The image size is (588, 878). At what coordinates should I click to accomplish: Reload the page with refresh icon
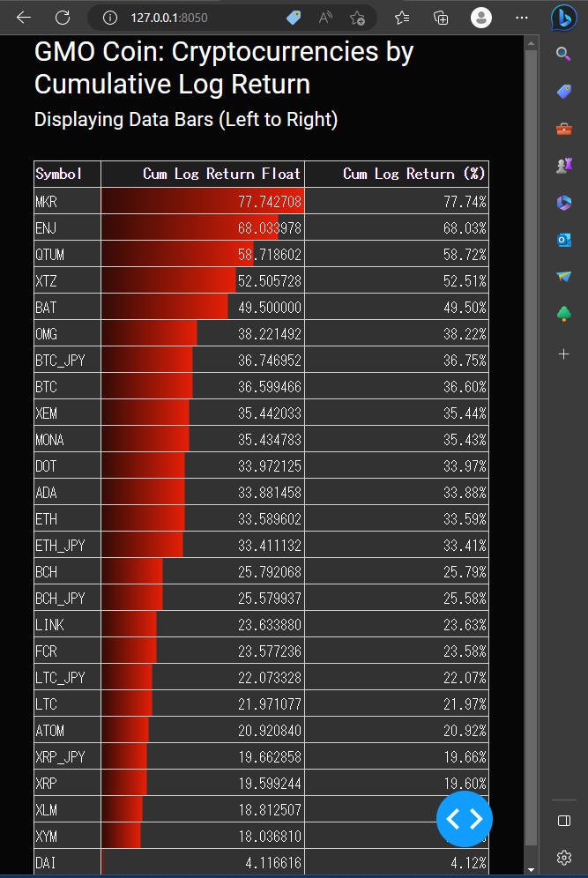tap(63, 18)
